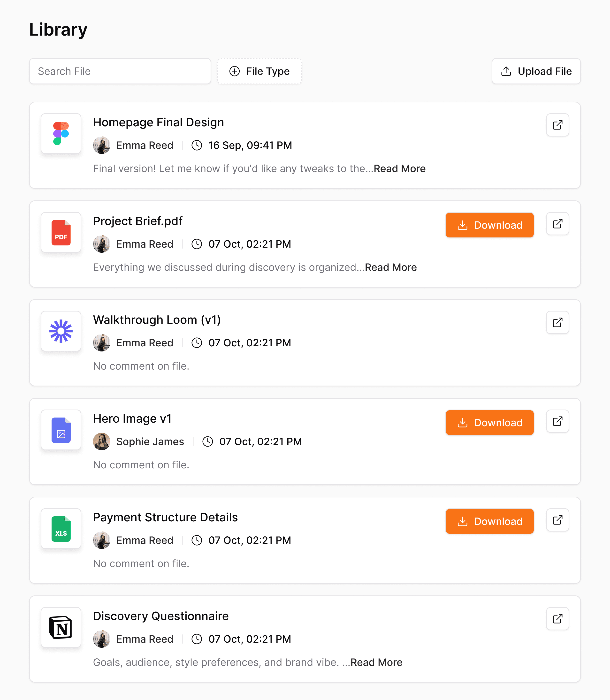Image resolution: width=610 pixels, height=700 pixels.
Task: Click the Loom app icon
Action: [x=61, y=331]
